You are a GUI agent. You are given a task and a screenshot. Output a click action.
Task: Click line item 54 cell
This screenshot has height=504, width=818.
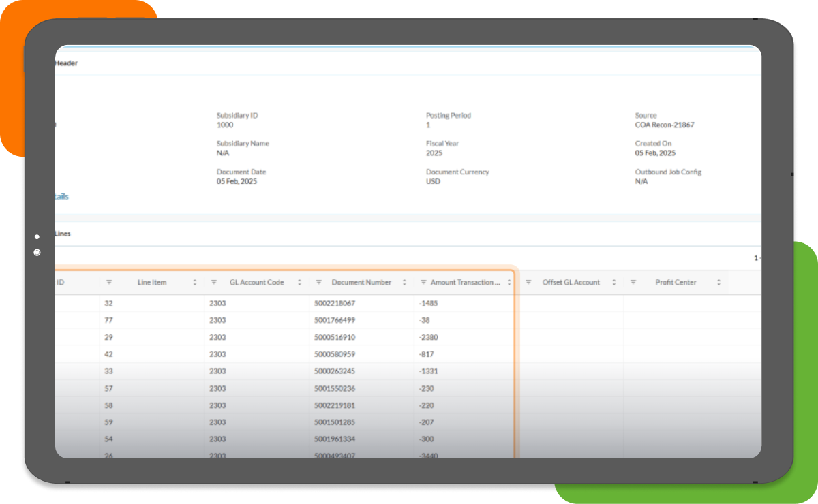tap(109, 439)
